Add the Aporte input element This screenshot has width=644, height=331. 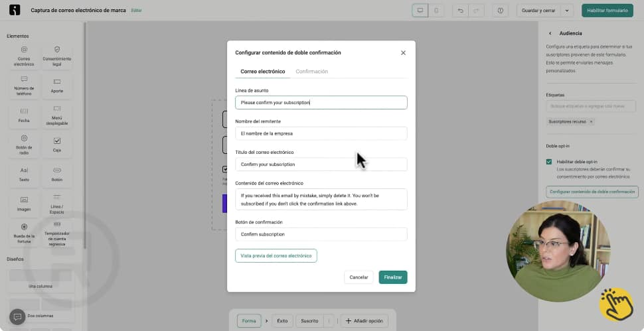click(56, 86)
